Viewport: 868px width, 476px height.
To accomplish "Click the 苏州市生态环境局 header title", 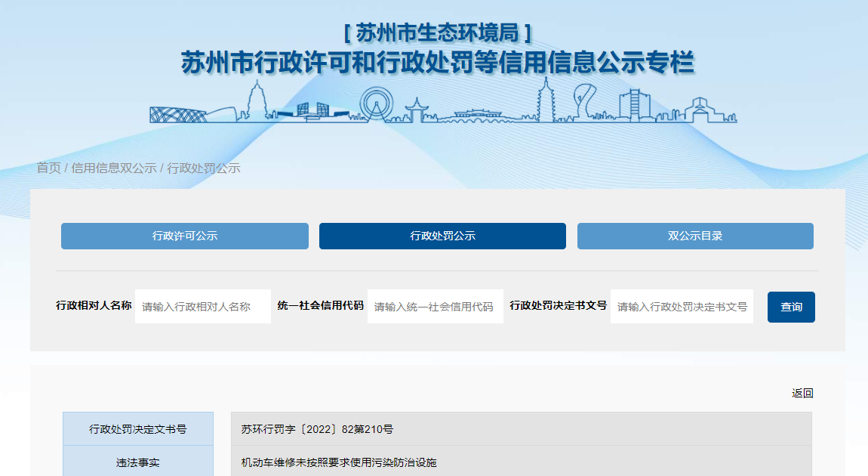I will click(x=437, y=32).
